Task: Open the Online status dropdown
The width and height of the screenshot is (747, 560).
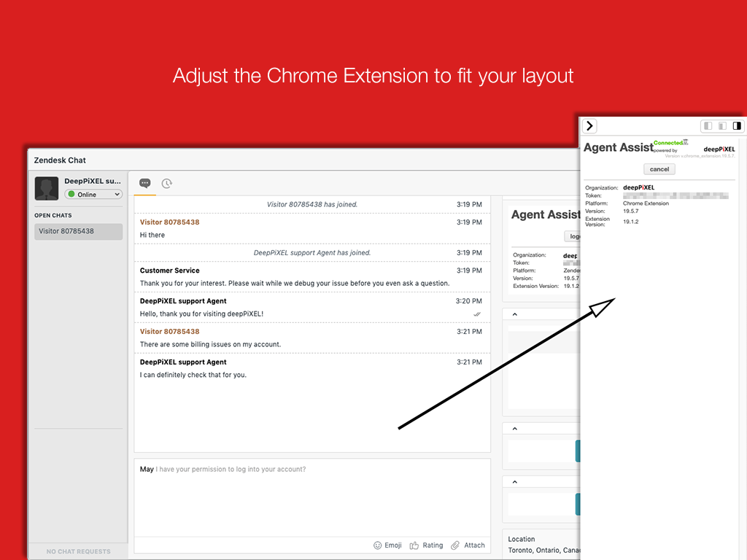Action: click(93, 195)
